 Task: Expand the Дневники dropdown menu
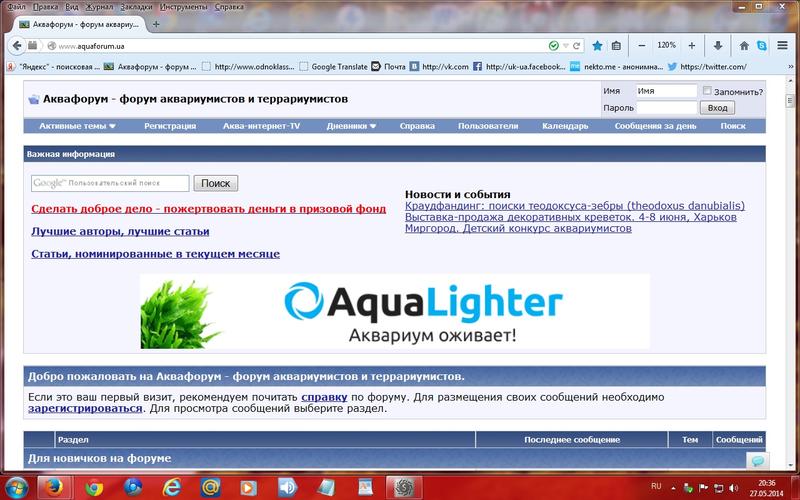352,127
